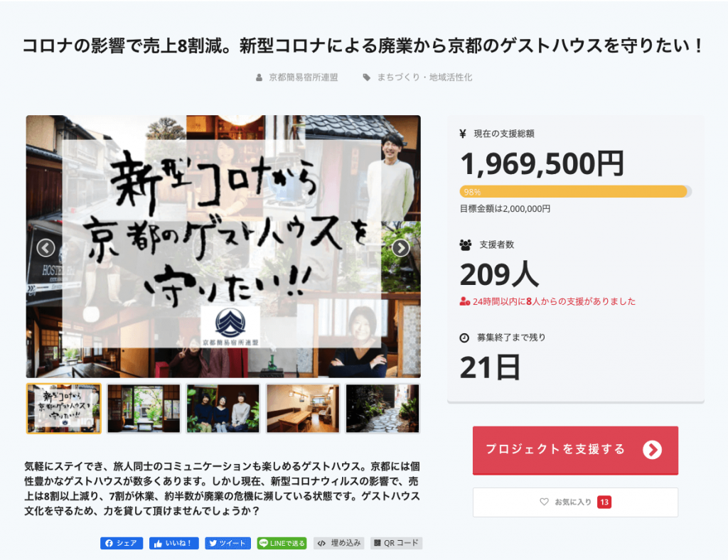Tweet the project using the ツイート button
The image size is (728, 560).
(x=228, y=543)
